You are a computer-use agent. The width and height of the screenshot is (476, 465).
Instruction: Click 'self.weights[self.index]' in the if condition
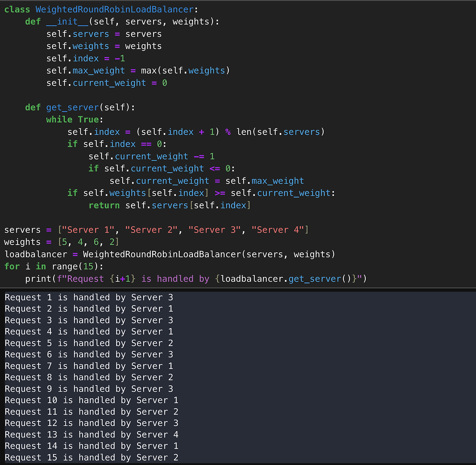(x=146, y=193)
